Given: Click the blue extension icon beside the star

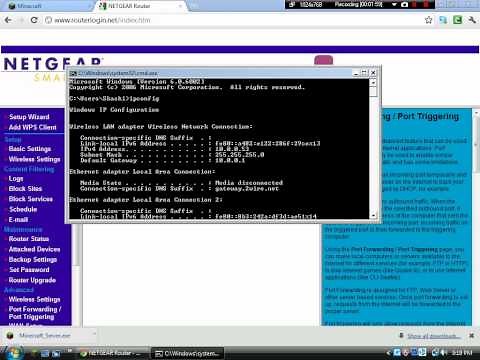Looking at the screenshot, I should [x=443, y=20].
